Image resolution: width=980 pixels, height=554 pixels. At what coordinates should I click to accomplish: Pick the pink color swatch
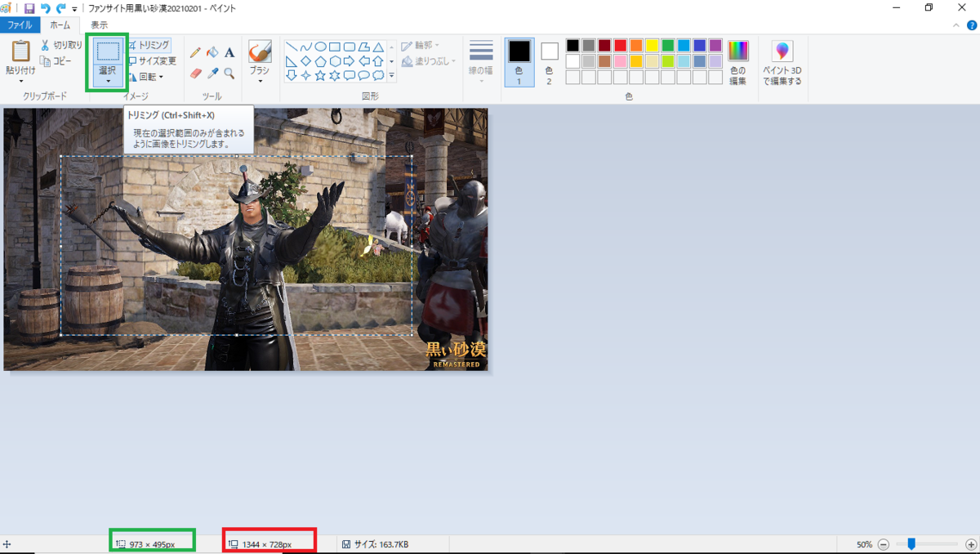(620, 61)
